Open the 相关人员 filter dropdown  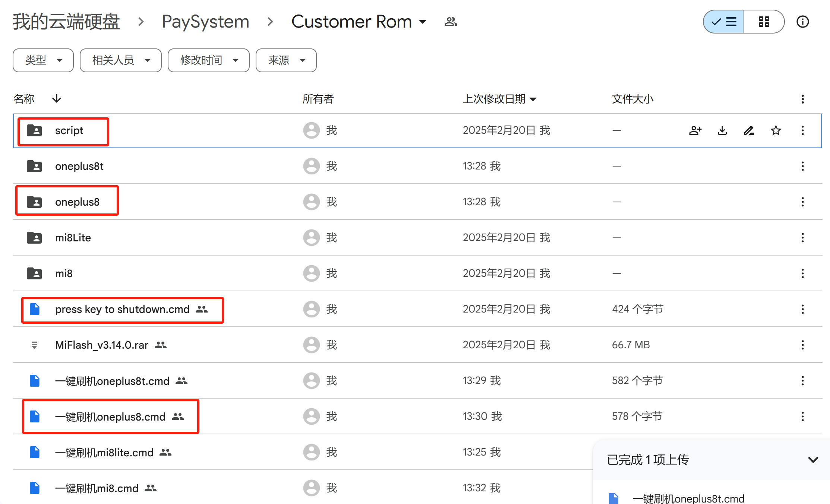pyautogui.click(x=120, y=60)
